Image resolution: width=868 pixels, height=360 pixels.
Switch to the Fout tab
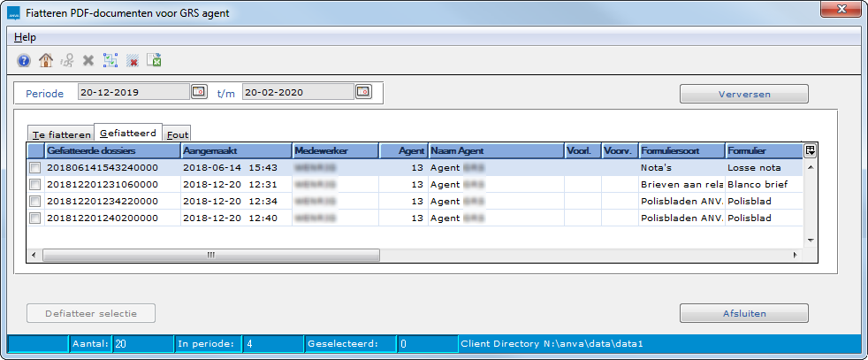pyautogui.click(x=179, y=134)
